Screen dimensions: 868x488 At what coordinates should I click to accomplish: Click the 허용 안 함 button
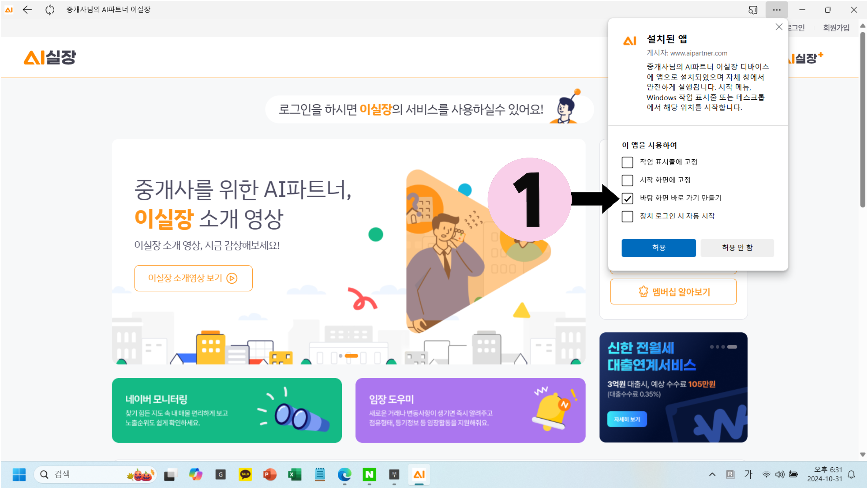(737, 248)
